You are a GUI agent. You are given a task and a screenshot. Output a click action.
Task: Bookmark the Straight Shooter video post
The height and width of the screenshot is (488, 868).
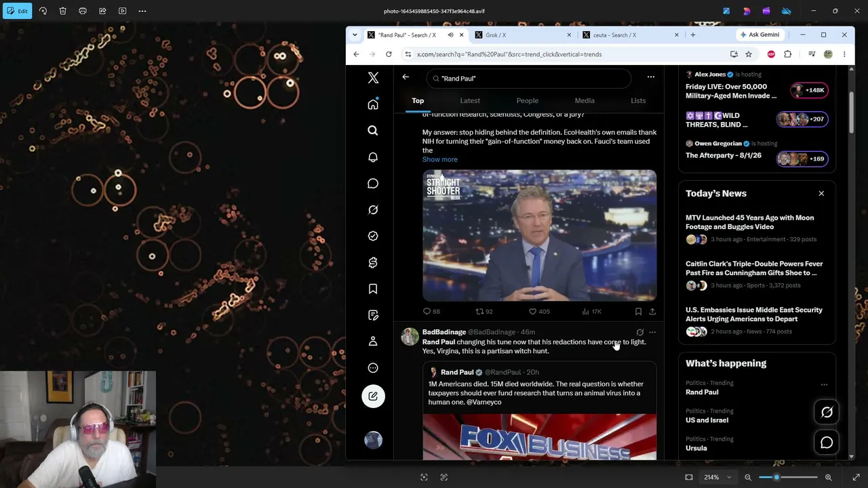click(638, 312)
